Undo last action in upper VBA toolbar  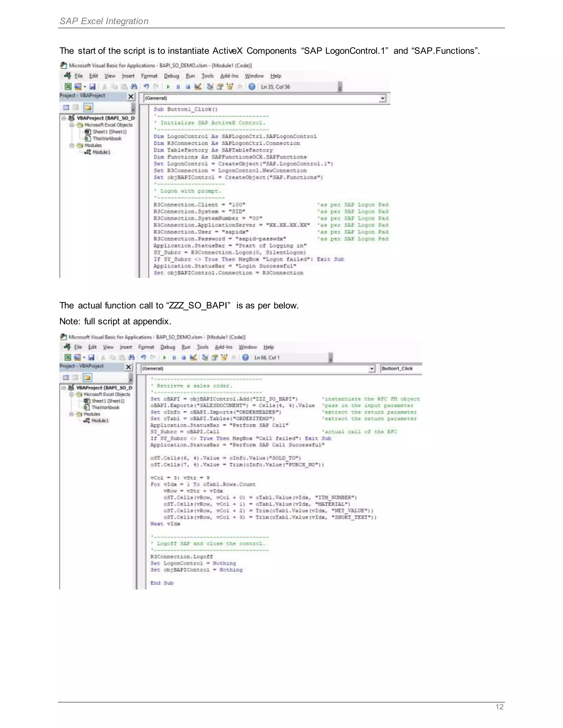(146, 87)
